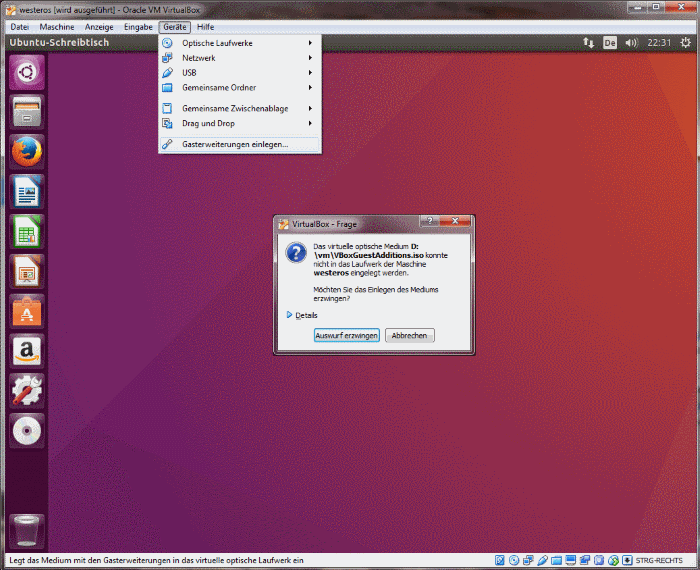Open Amazon launcher icon
This screenshot has height=570, width=700.
tap(27, 351)
